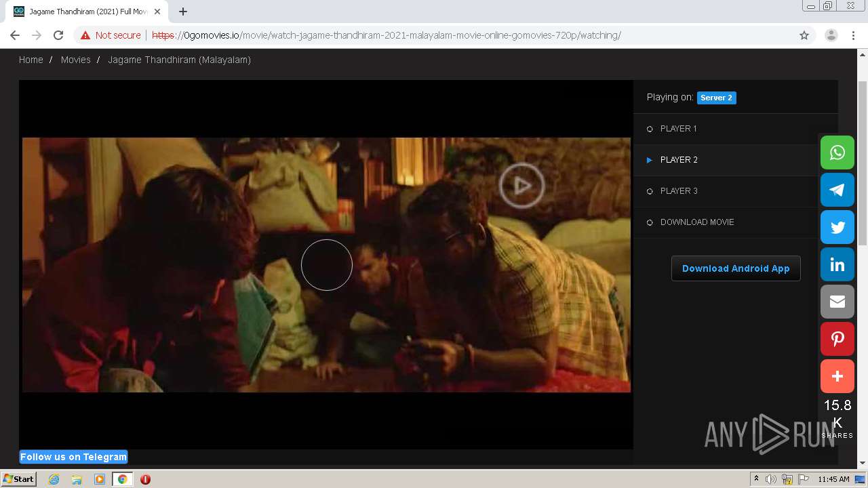868x488 pixels.
Task: View the Not secure site warning
Action: (x=111, y=35)
